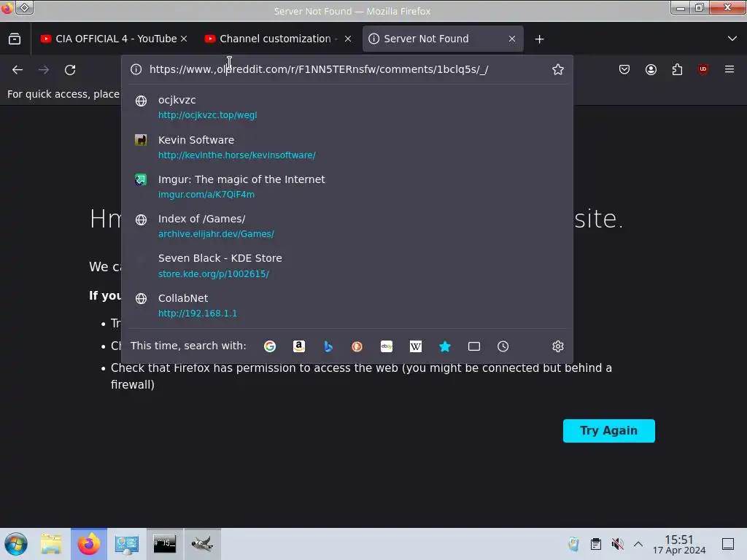Click the show desktop button
This screenshot has height=560, width=747.
tap(728, 544)
